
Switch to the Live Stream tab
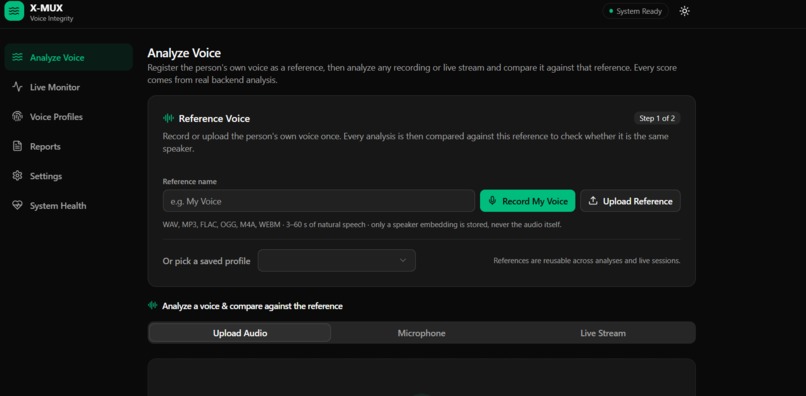(603, 333)
